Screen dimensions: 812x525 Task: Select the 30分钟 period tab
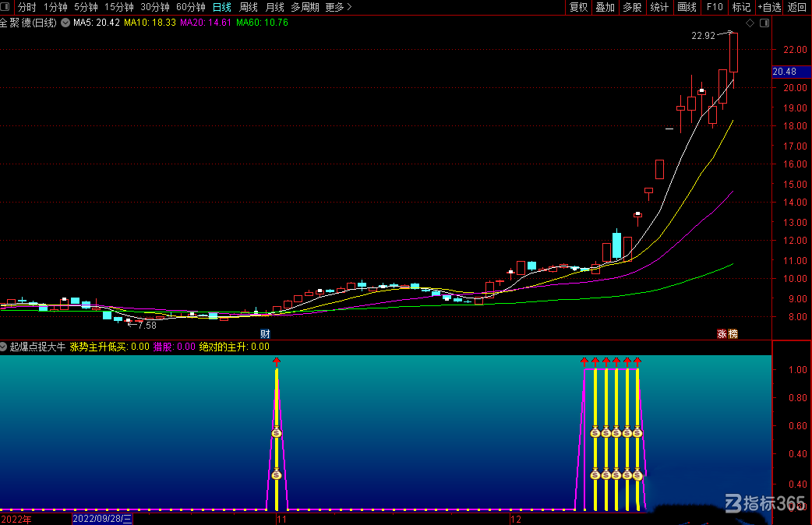click(155, 7)
